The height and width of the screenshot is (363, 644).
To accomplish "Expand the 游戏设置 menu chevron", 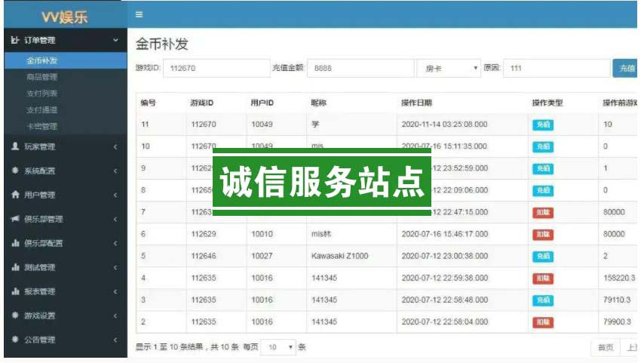I will [115, 315].
